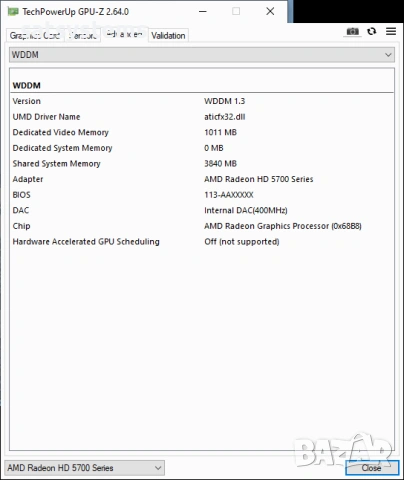Click the 113-AAXXXXX BIOS value
This screenshot has height=480, width=404.
pos(229,195)
